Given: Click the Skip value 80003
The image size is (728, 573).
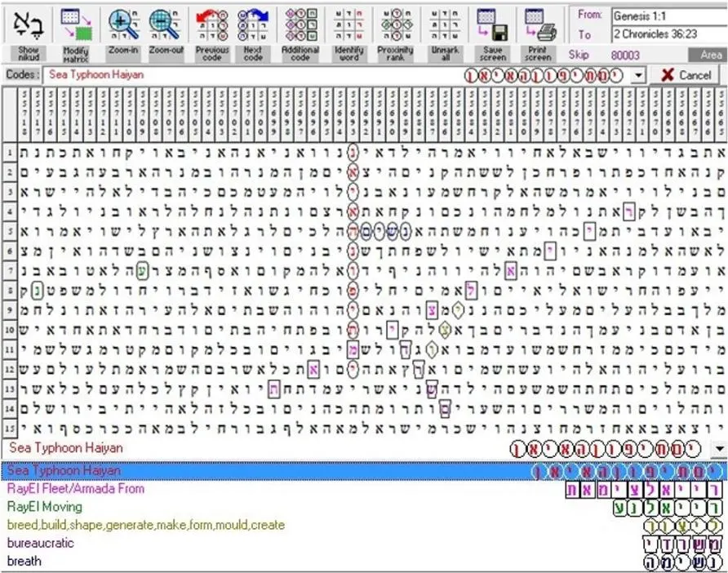Looking at the screenshot, I should (x=625, y=56).
